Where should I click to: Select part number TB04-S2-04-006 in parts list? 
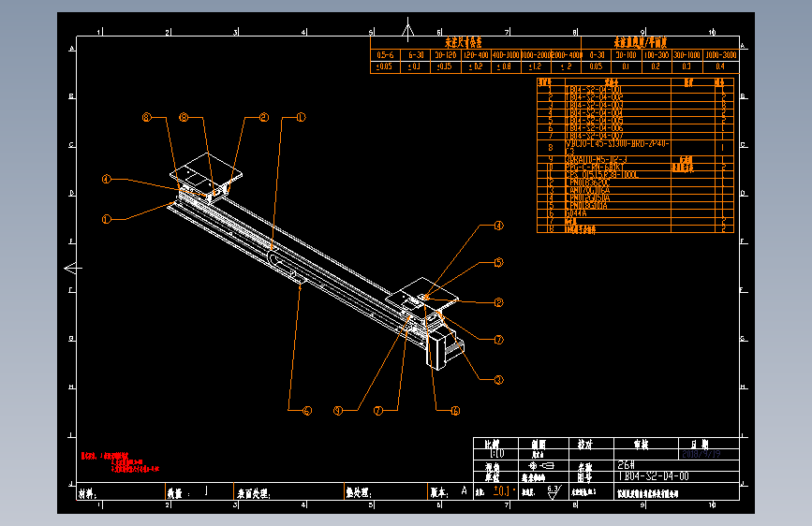click(594, 128)
